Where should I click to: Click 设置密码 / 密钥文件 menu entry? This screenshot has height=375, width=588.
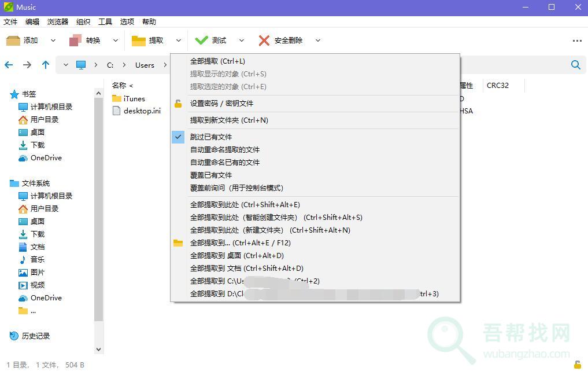click(x=221, y=104)
